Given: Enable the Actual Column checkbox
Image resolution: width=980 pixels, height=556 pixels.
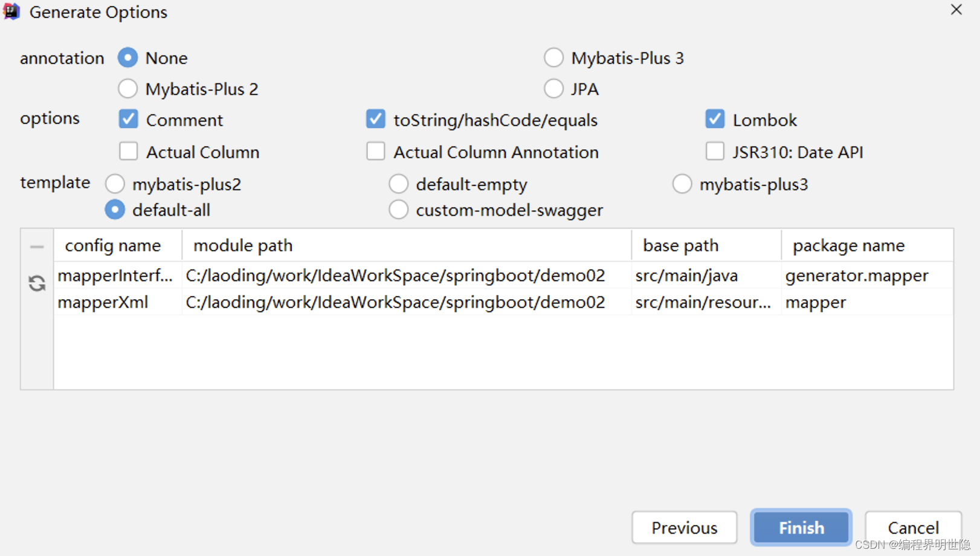Looking at the screenshot, I should click(129, 151).
